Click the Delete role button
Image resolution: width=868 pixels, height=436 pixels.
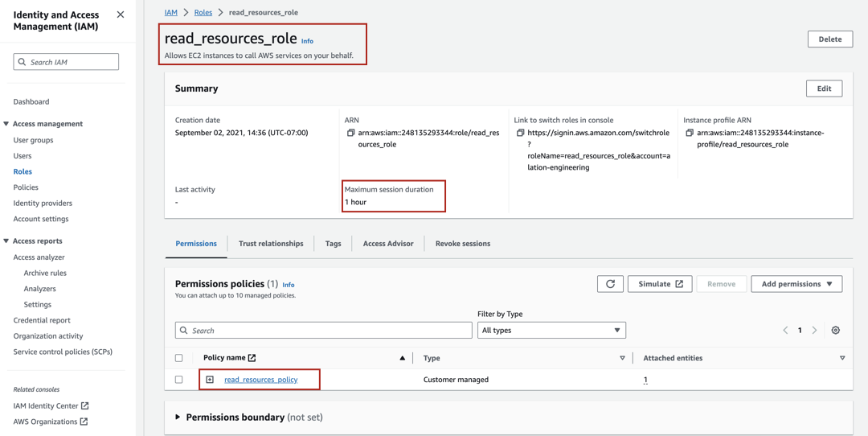(829, 39)
